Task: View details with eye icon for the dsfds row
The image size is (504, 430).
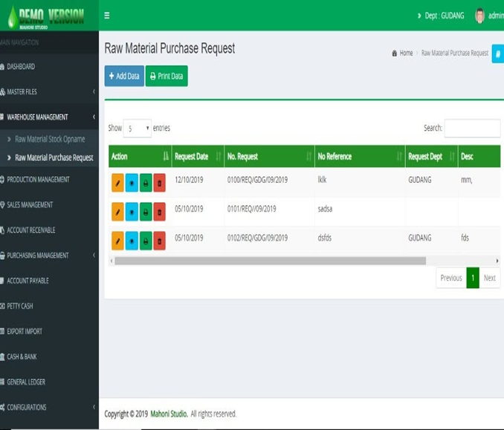Action: tap(132, 241)
